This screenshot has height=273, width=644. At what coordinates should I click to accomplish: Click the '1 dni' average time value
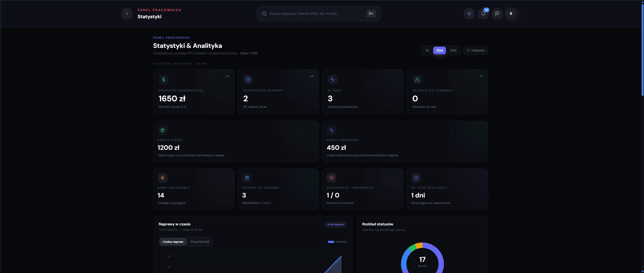[418, 195]
